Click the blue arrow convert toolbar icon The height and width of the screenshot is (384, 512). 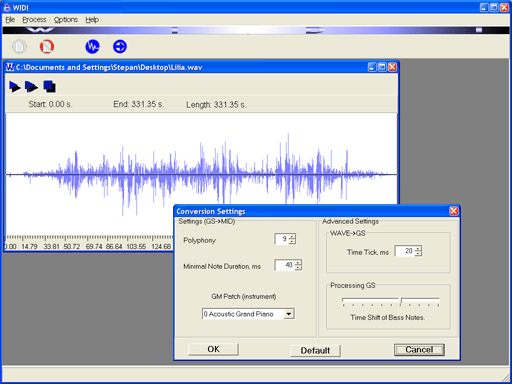120,46
